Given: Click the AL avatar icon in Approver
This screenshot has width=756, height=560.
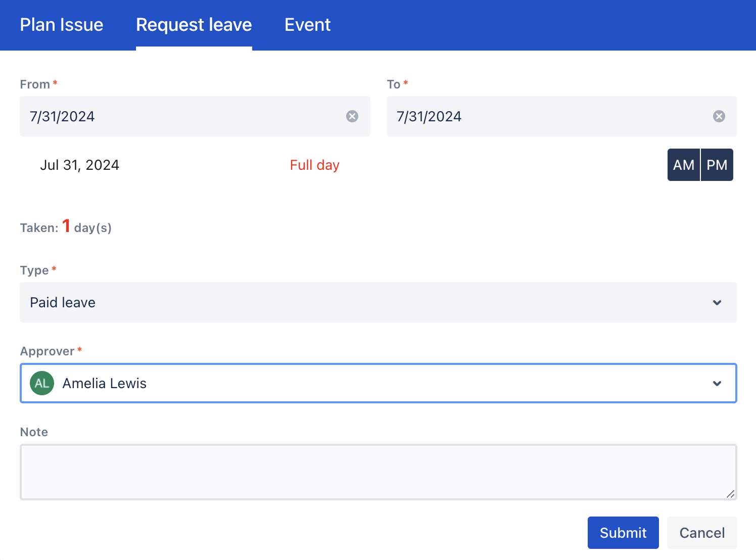Looking at the screenshot, I should pyautogui.click(x=42, y=383).
